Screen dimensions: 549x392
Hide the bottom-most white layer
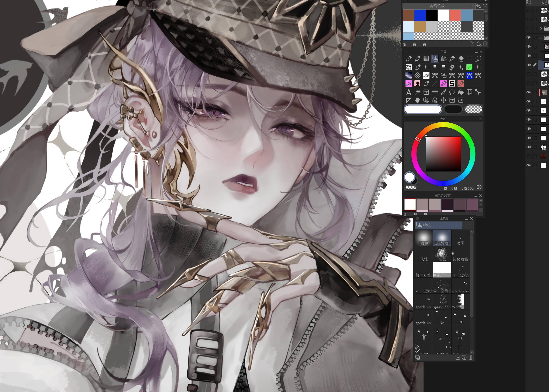click(529, 165)
